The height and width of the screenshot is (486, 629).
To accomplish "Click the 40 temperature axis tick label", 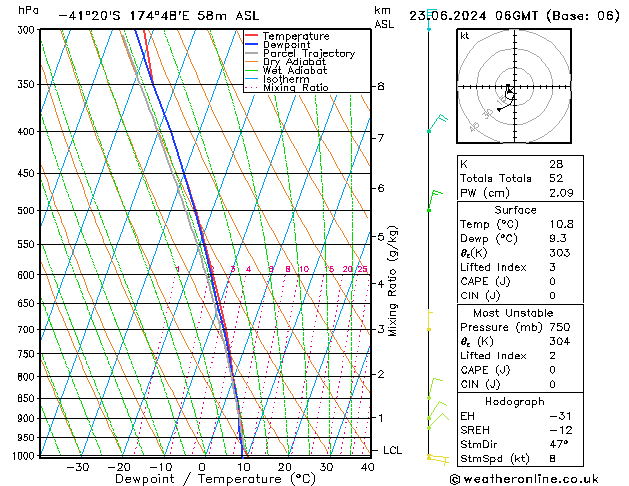I will 367,467.
